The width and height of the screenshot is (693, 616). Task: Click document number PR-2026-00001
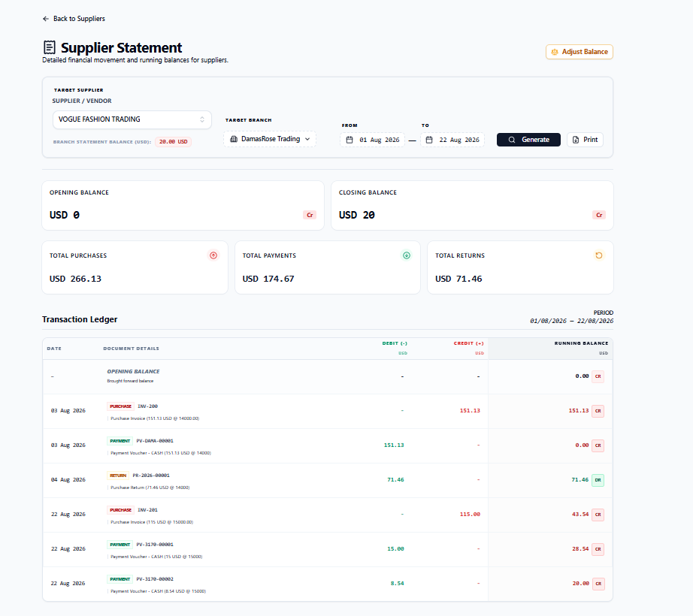(x=151, y=476)
